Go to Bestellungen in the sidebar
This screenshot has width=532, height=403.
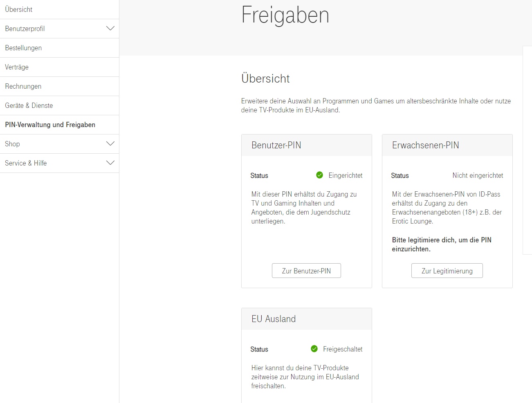23,48
